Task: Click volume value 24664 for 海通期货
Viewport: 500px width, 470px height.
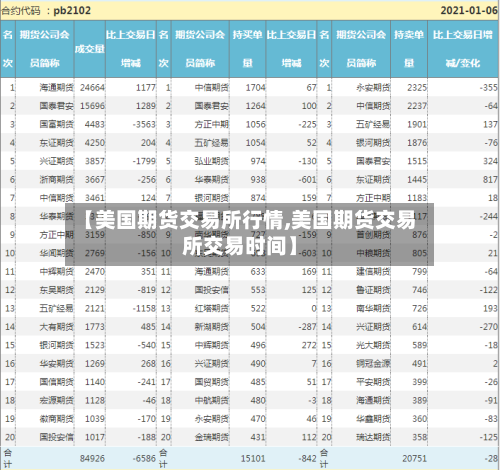Action: click(x=92, y=88)
